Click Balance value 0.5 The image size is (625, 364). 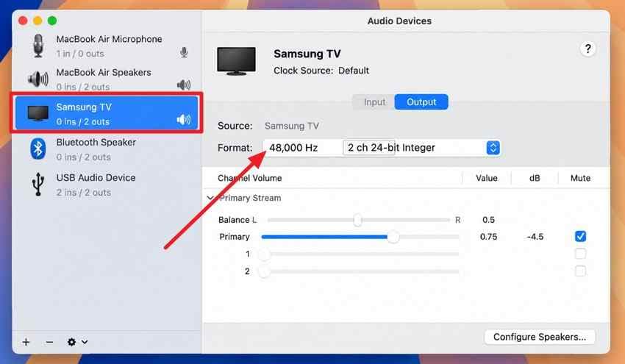tap(488, 220)
